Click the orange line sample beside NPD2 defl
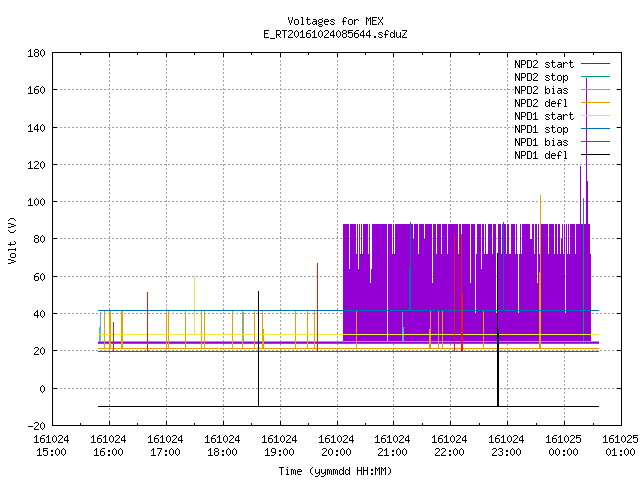 click(x=595, y=103)
